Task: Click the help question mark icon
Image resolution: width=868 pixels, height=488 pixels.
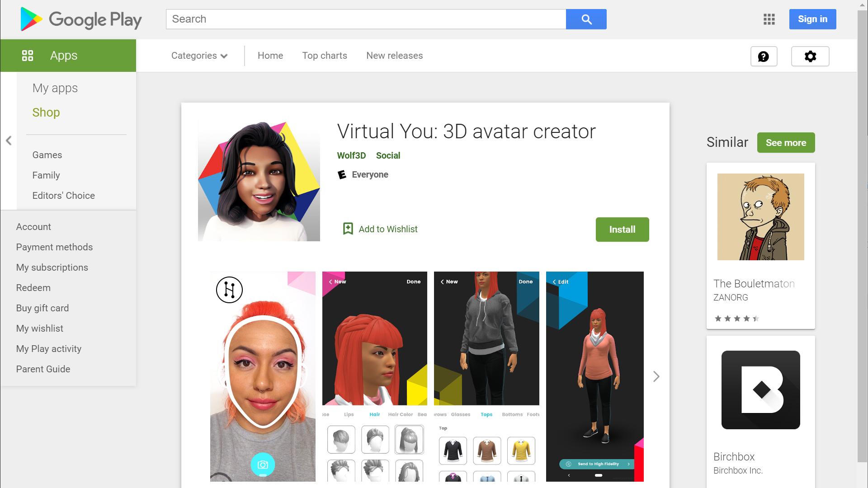Action: pos(764,56)
